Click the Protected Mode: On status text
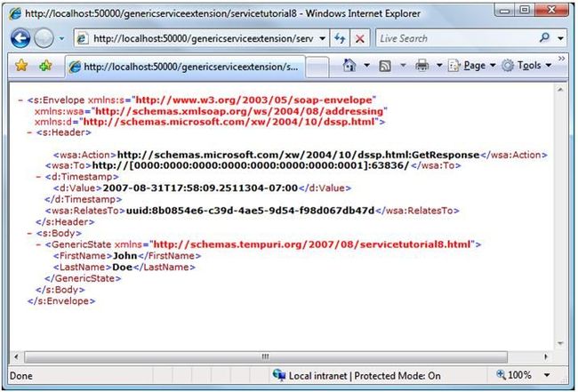The image size is (578, 392). (397, 376)
